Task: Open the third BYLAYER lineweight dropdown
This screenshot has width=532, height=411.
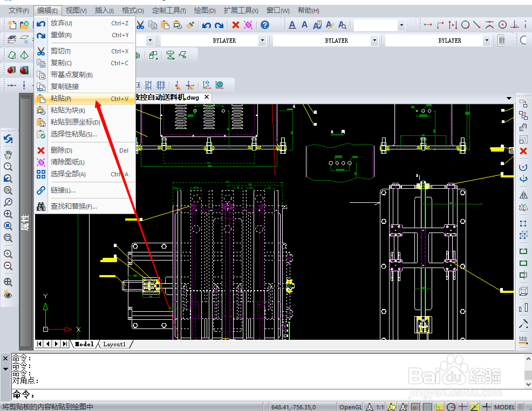Action: (x=487, y=40)
